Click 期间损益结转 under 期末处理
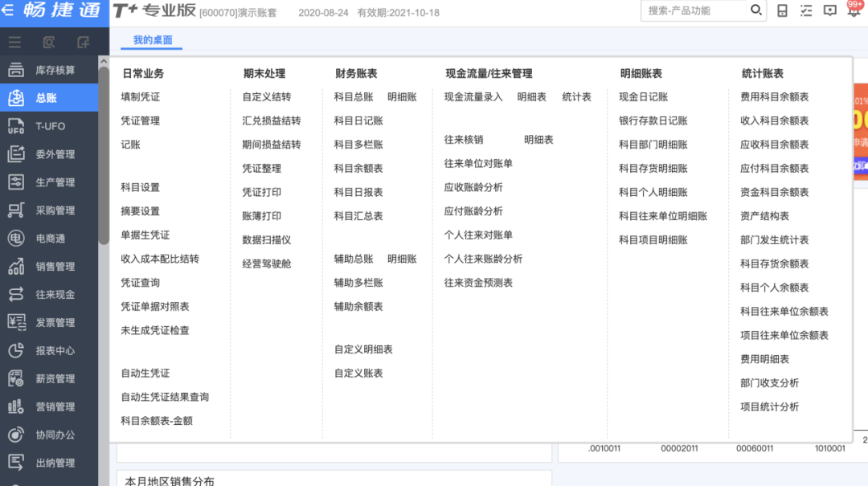The image size is (868, 486). pos(272,145)
